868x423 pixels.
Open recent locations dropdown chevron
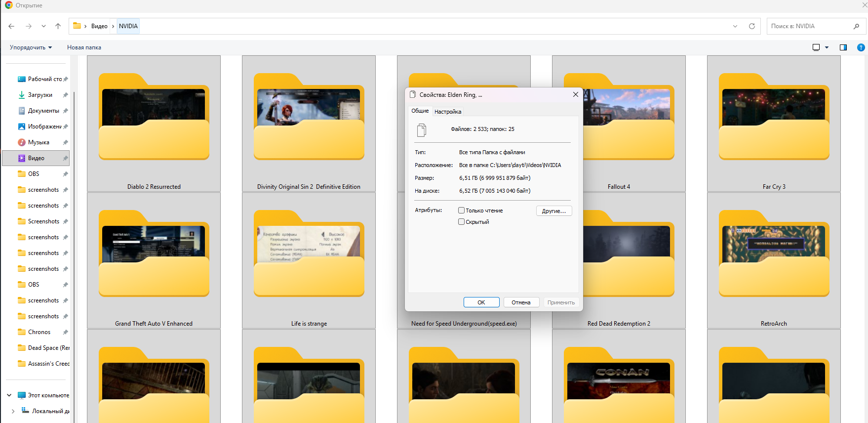coord(43,26)
